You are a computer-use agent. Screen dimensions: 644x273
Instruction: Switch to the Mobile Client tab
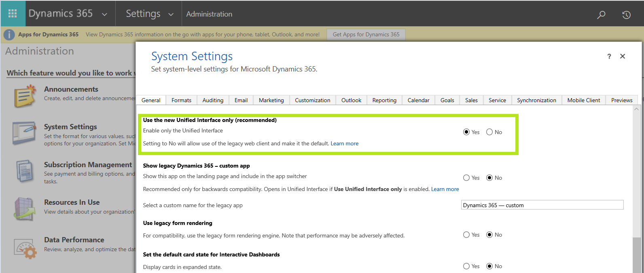(x=584, y=100)
